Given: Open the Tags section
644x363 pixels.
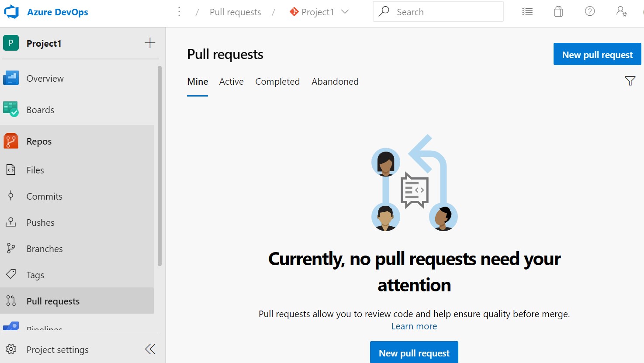Looking at the screenshot, I should coord(11,275).
